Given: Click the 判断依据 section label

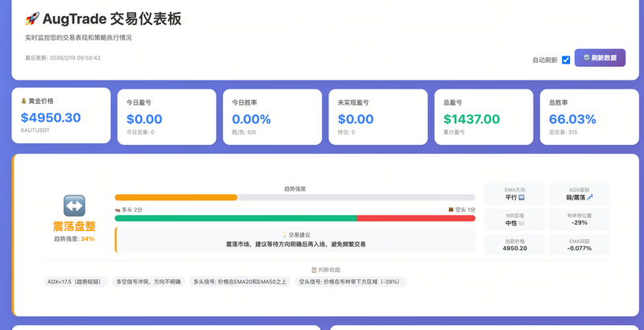Looking at the screenshot, I should (x=330, y=270).
